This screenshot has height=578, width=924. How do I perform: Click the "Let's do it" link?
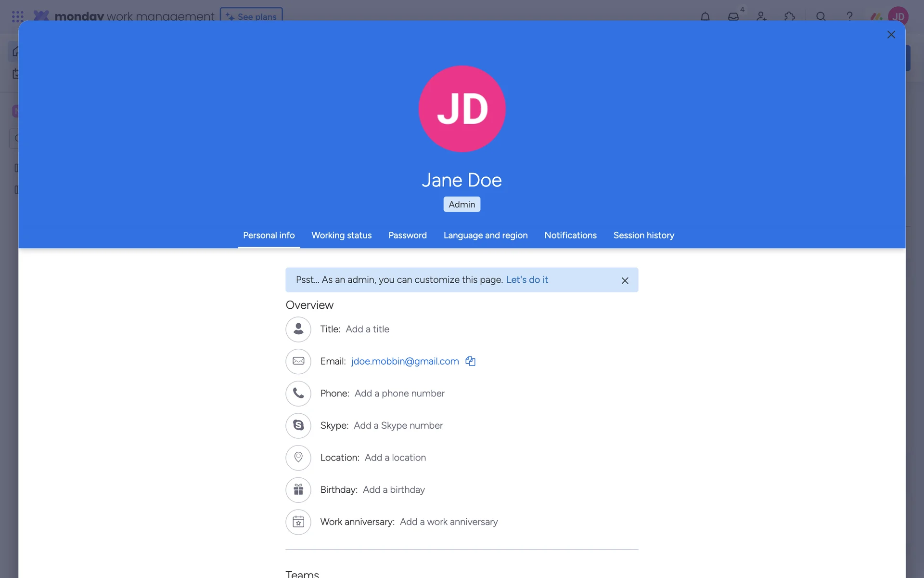(527, 280)
